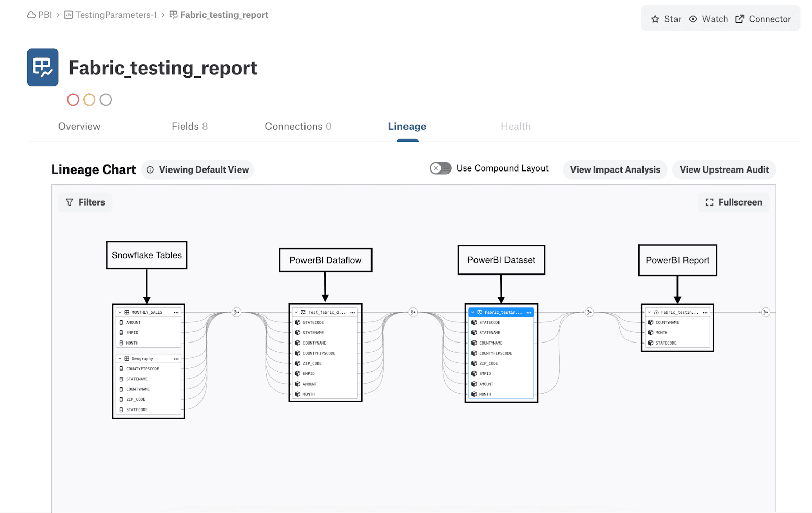Open the Connector link at top right
Screen dimensions: 812x513
point(764,19)
